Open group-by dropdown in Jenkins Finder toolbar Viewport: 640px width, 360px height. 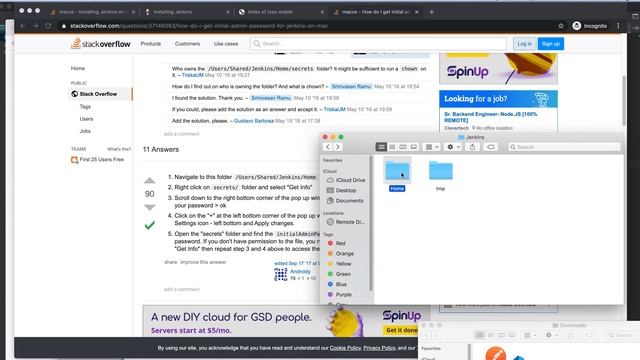(x=432, y=147)
